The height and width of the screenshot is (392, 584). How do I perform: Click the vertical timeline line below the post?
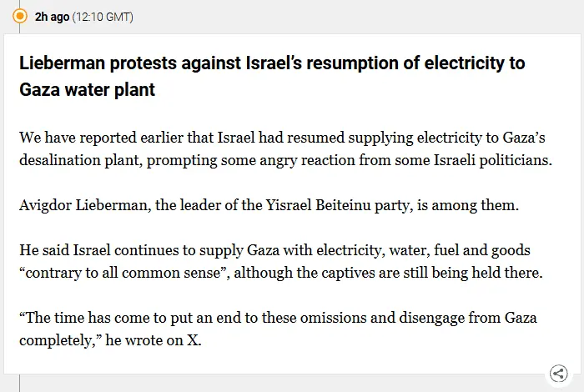[x=20, y=382]
